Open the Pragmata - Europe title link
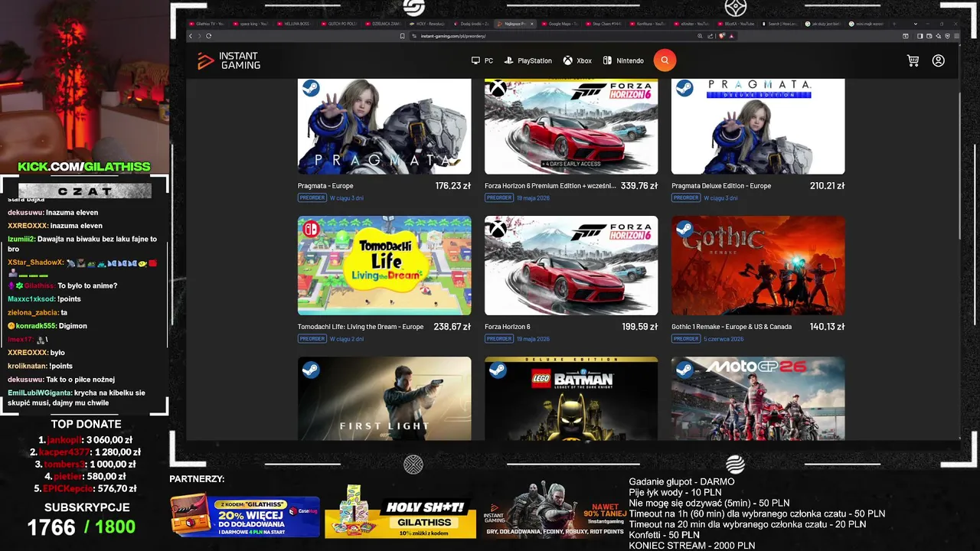 tap(325, 186)
